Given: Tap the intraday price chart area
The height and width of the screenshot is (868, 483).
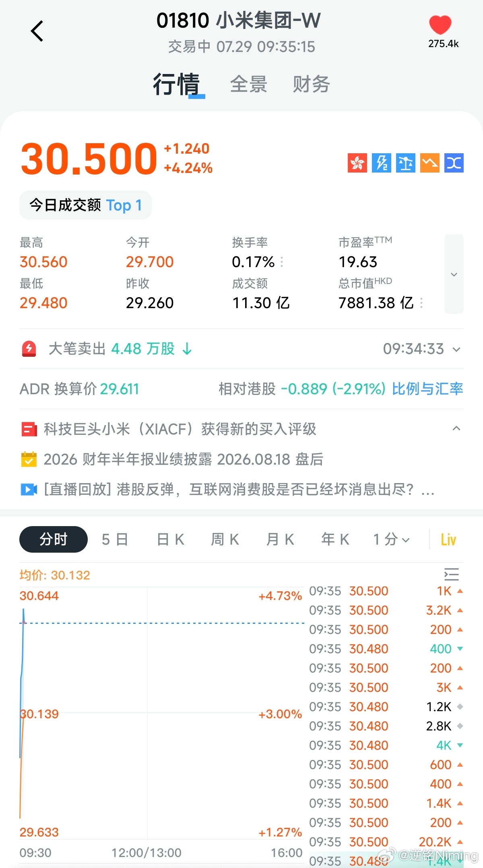Looking at the screenshot, I should [161, 713].
